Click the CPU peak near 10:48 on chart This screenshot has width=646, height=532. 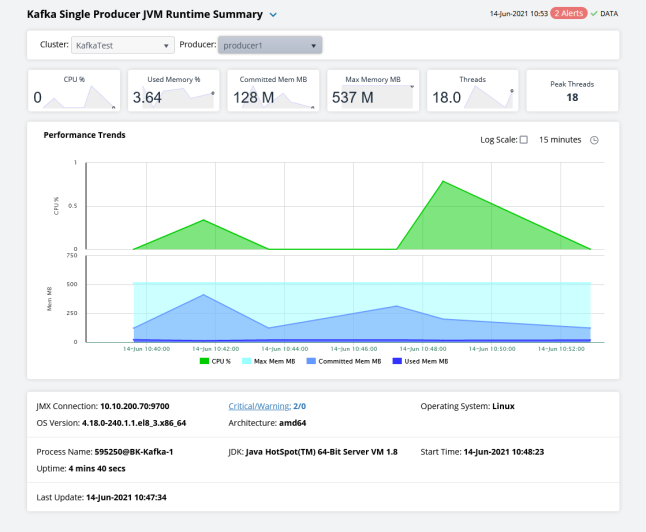(x=442, y=182)
